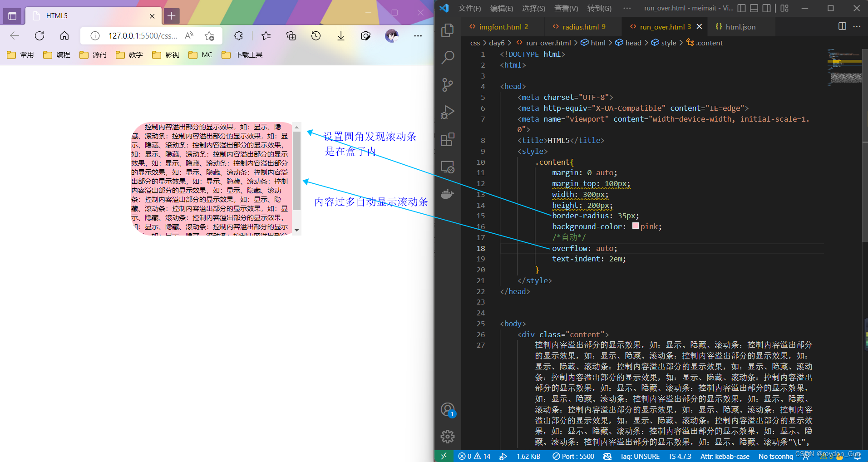Click the browser address bar URL
The image size is (868, 462).
click(143, 36)
